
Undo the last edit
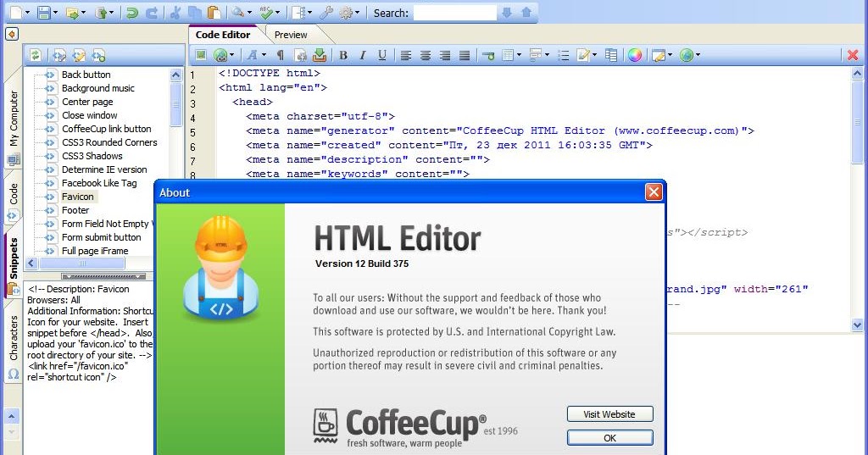click(131, 12)
